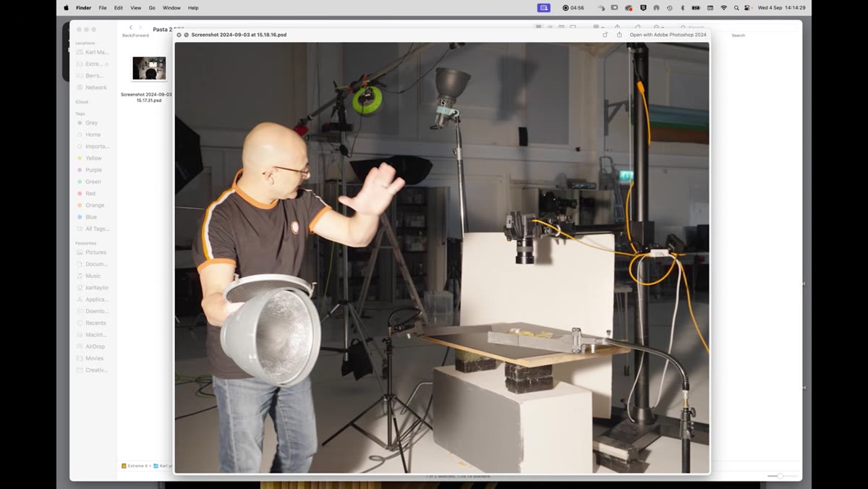Close the Quick Look preview window
The height and width of the screenshot is (489, 868).
tap(179, 35)
